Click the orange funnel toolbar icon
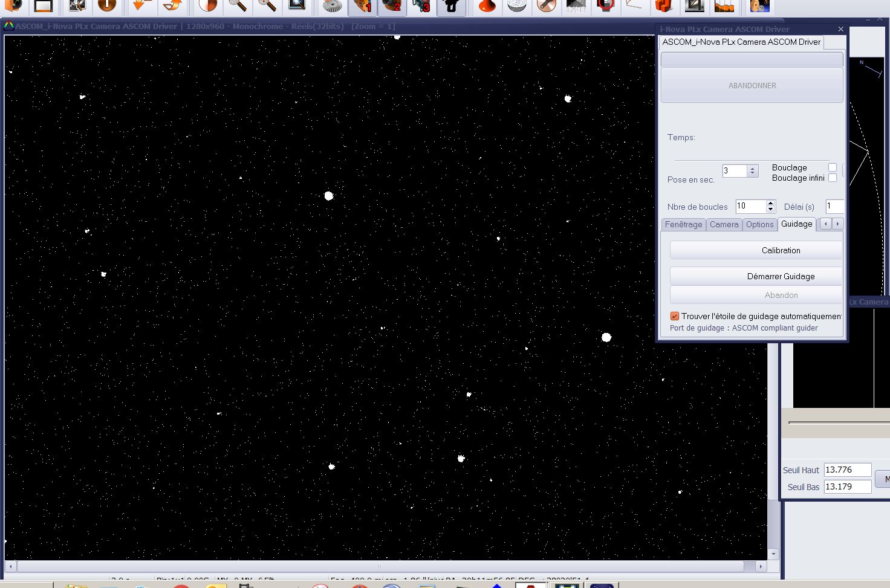The width and height of the screenshot is (890, 588). (487, 6)
